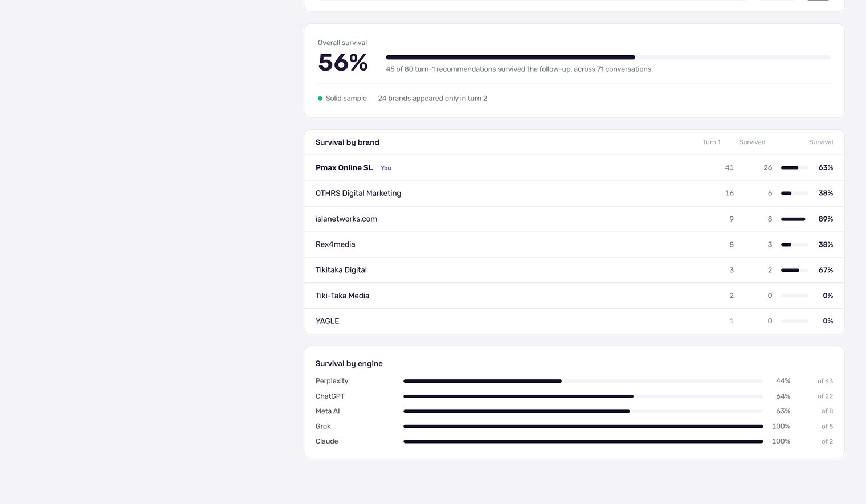Viewport: 866px width, 504px height.
Task: Click the green Solid sample dot
Action: [x=320, y=99]
